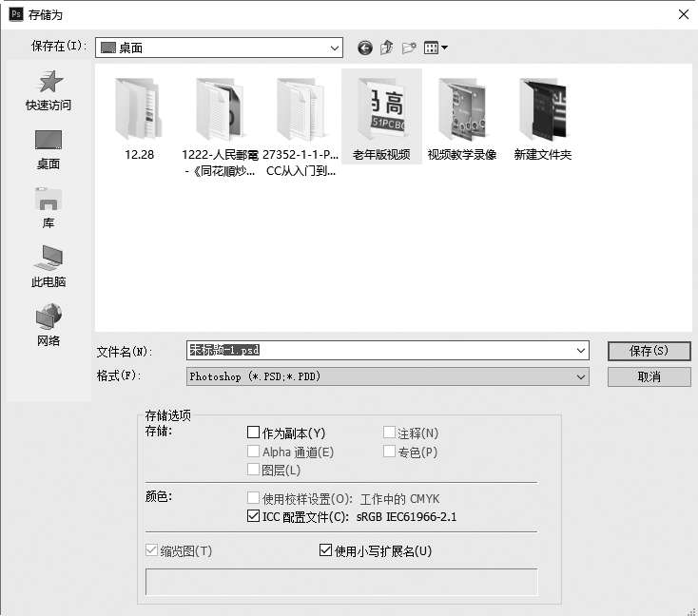Click the 取消 button
This screenshot has height=616, width=698.
[x=650, y=377]
